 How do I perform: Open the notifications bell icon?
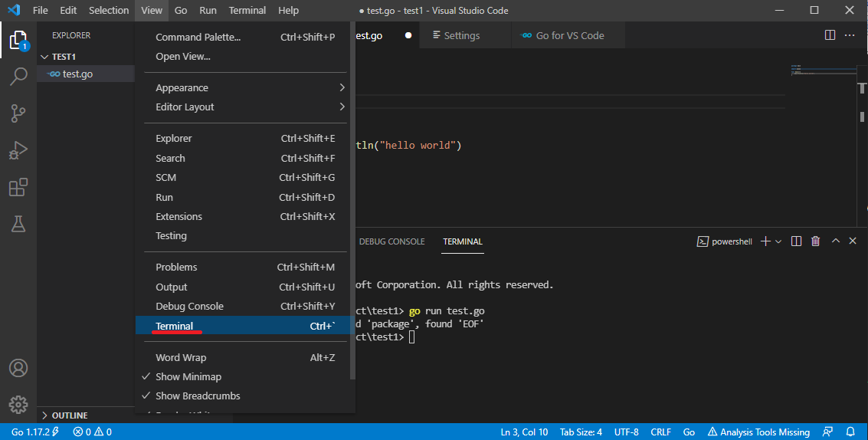click(851, 431)
